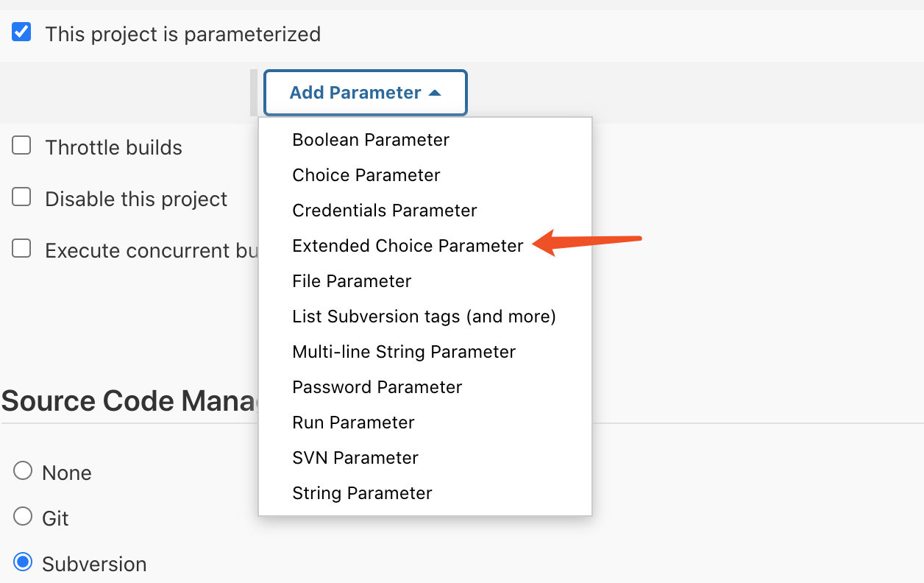Add a Multi-line String Parameter
The width and height of the screenshot is (924, 583).
pyautogui.click(x=404, y=352)
